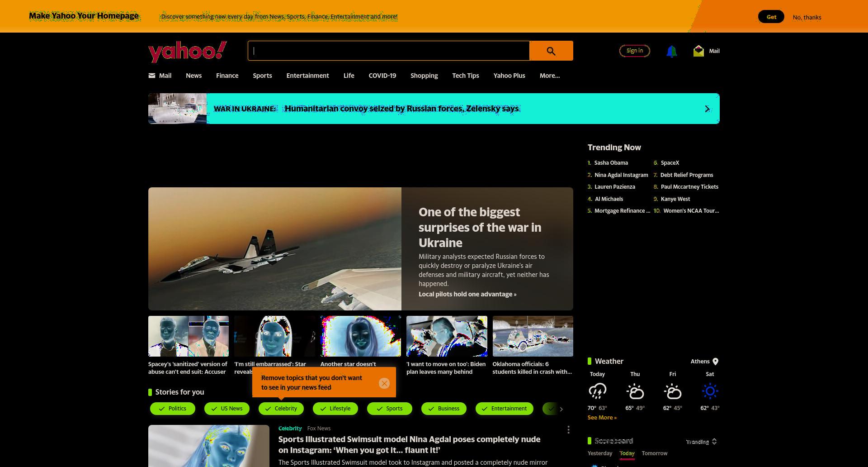This screenshot has width=868, height=467.
Task: Open trending topic SpaceX
Action: [670, 163]
